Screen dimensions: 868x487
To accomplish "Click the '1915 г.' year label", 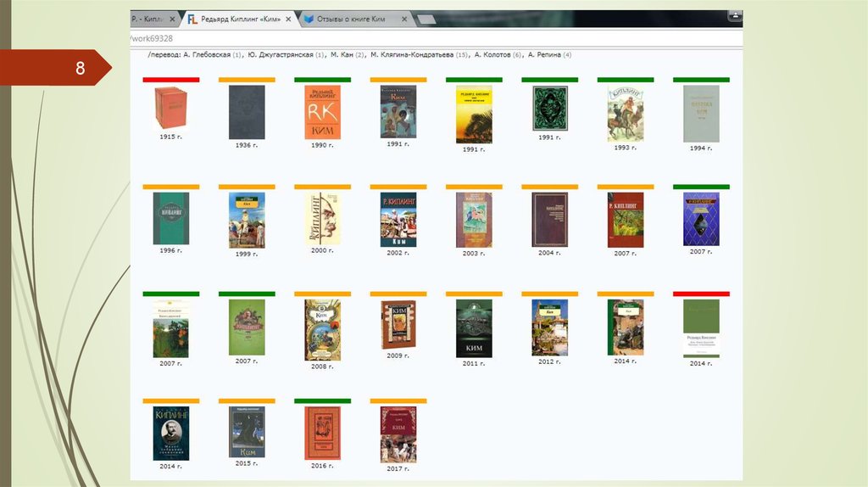I will 171,137.
